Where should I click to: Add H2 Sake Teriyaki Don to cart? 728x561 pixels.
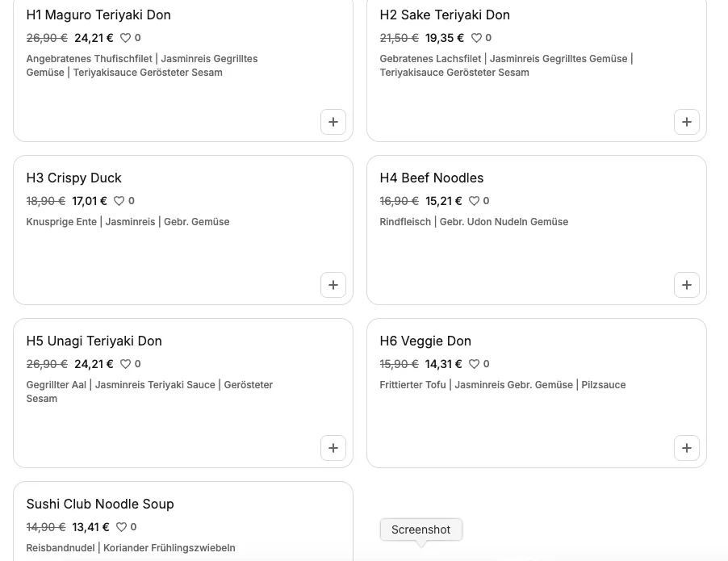click(x=687, y=122)
